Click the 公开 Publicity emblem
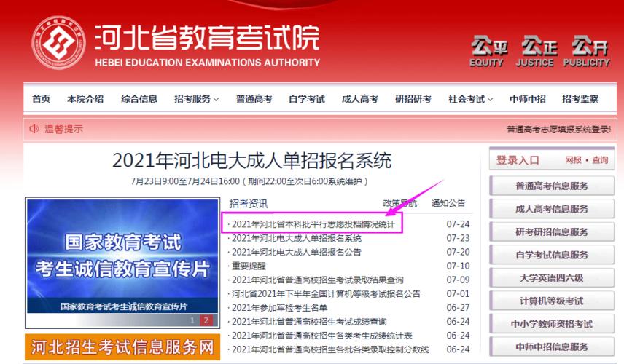624x364 pixels. pyautogui.click(x=590, y=51)
